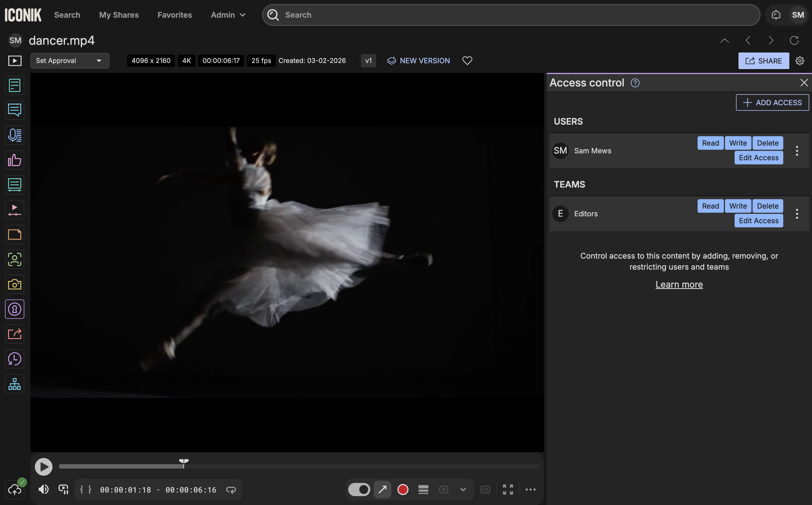Expand the player options chevron

pyautogui.click(x=463, y=490)
